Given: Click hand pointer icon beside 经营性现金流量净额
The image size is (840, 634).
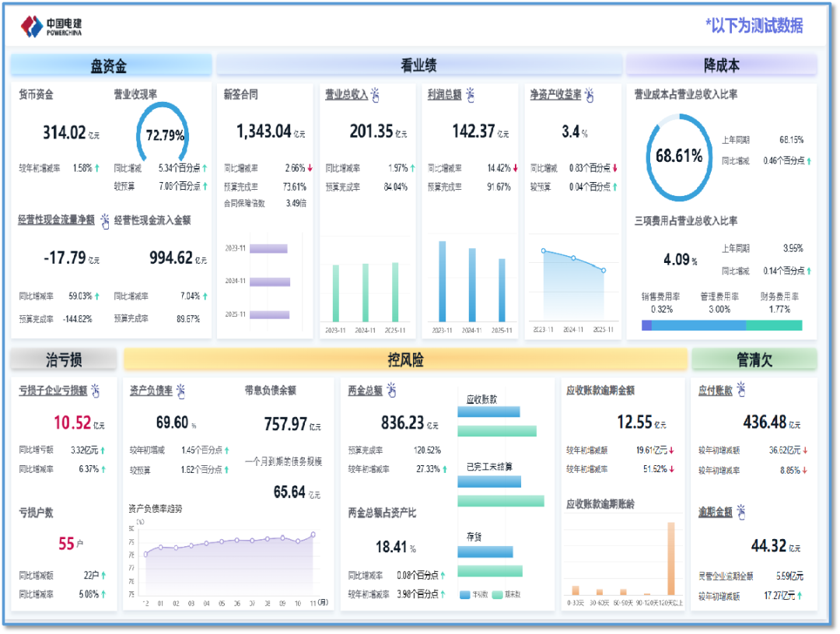Looking at the screenshot, I should pyautogui.click(x=105, y=220).
